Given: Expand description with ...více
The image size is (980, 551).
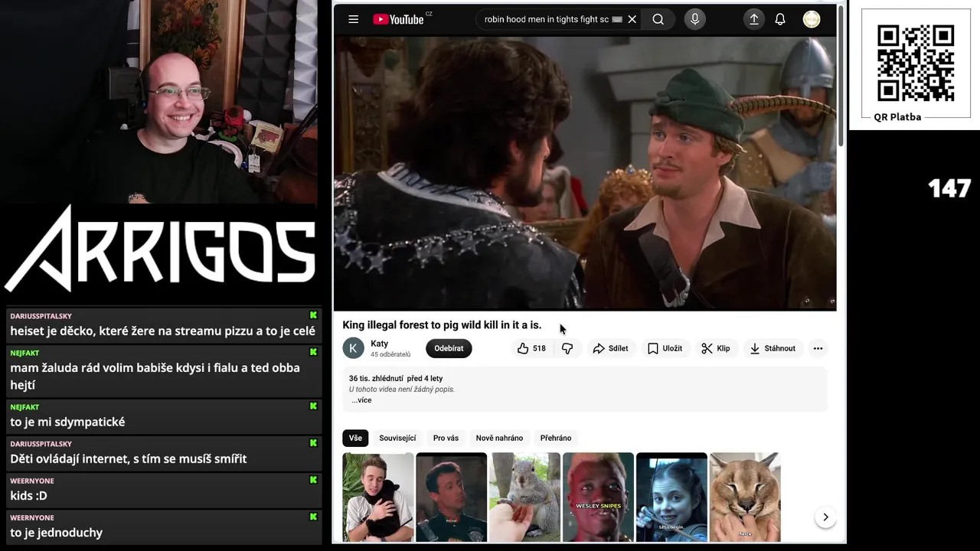Looking at the screenshot, I should [x=361, y=400].
